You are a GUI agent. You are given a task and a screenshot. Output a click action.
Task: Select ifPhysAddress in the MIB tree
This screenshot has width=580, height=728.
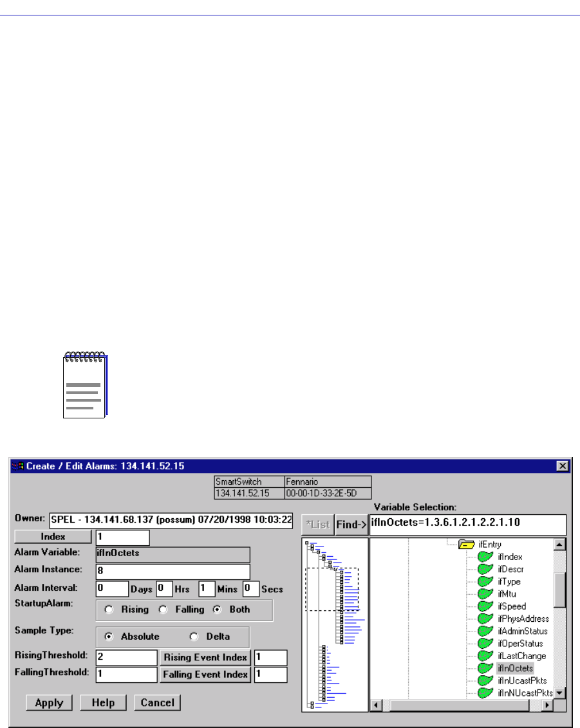pos(523,619)
